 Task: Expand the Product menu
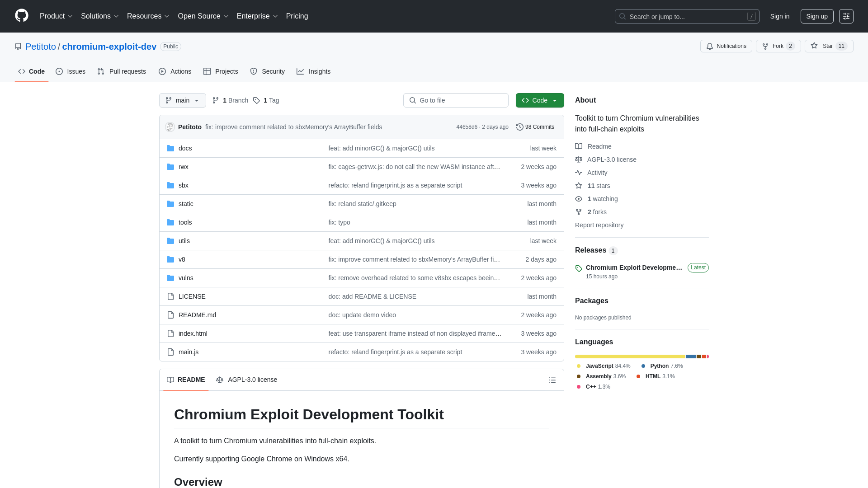pos(56,16)
